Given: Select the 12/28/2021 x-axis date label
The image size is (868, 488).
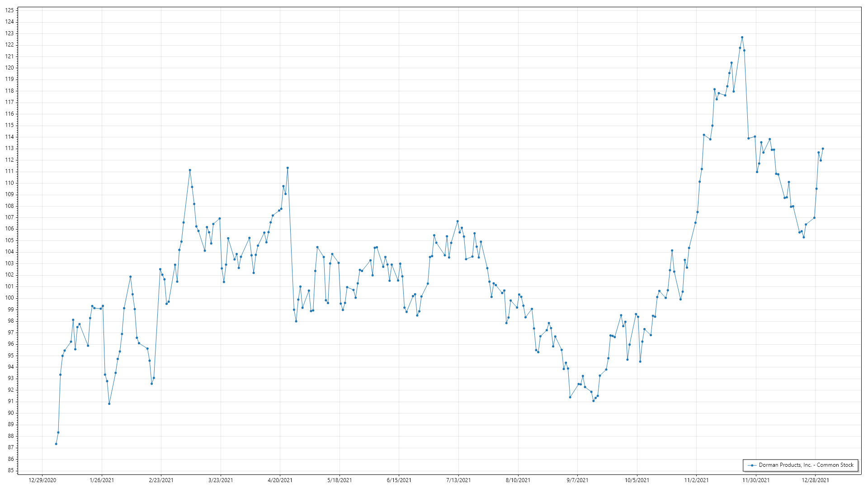Looking at the screenshot, I should point(815,480).
